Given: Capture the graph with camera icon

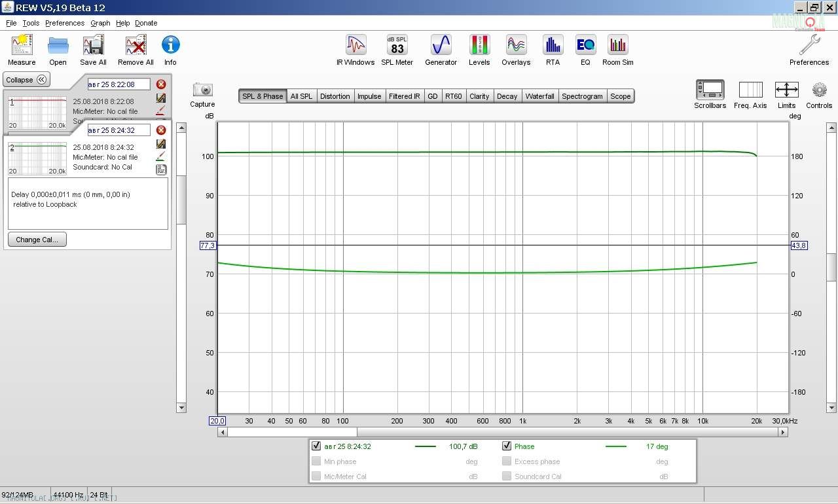Looking at the screenshot, I should pyautogui.click(x=202, y=90).
